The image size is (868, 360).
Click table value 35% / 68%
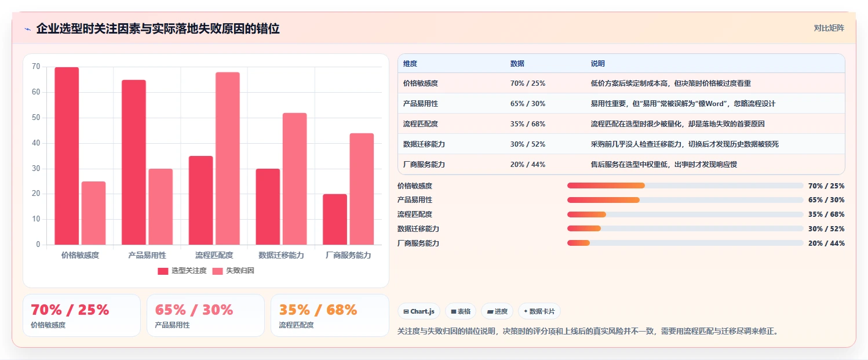528,124
